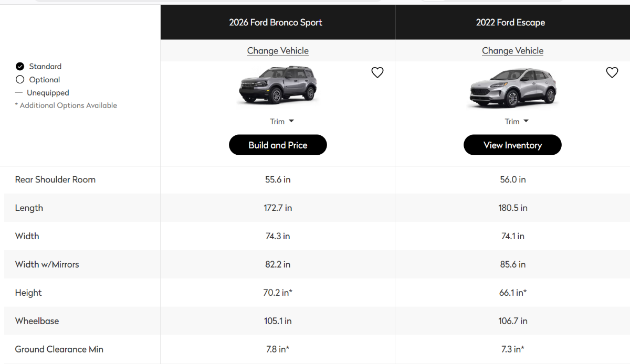Open the Bronco Sport Trim dropdown
The image size is (630, 364).
click(x=282, y=121)
